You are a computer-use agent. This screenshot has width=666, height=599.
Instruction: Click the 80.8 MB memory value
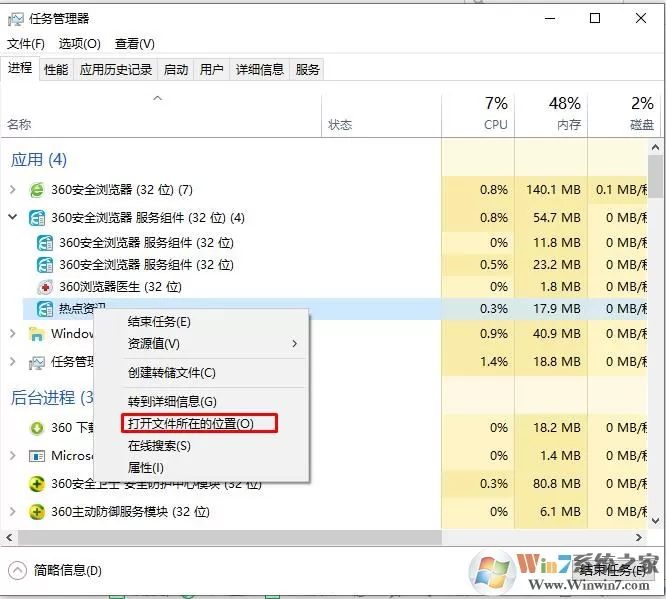[557, 484]
